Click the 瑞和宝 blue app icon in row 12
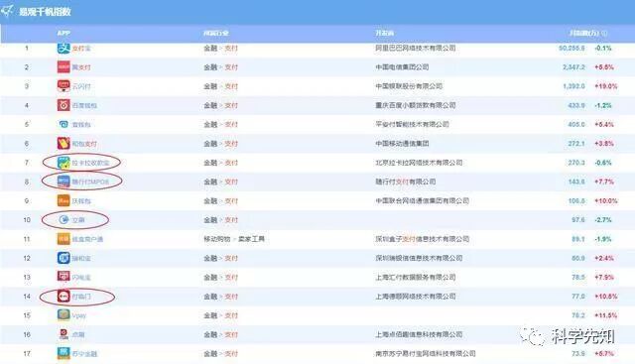The height and width of the screenshot is (364, 635). (x=63, y=258)
